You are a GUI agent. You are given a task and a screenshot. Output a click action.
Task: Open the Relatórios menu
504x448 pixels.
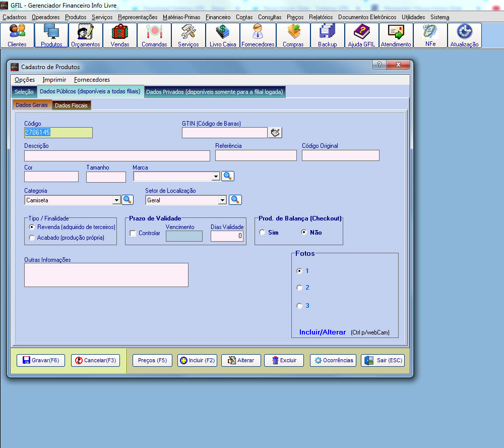[x=321, y=17]
